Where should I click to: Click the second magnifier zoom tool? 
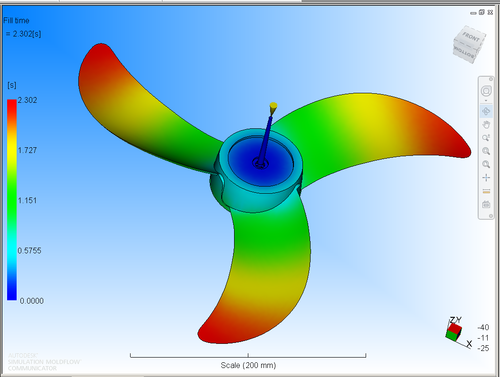click(486, 164)
